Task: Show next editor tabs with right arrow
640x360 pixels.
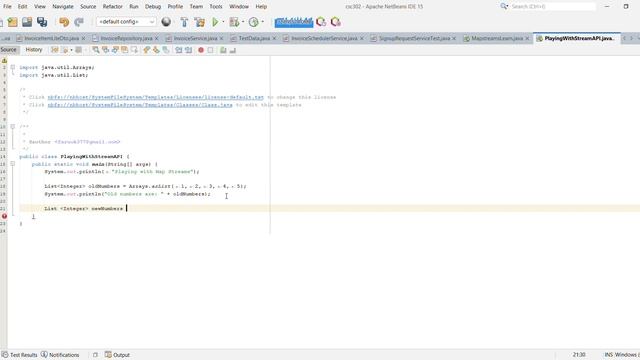Action: click(x=631, y=38)
